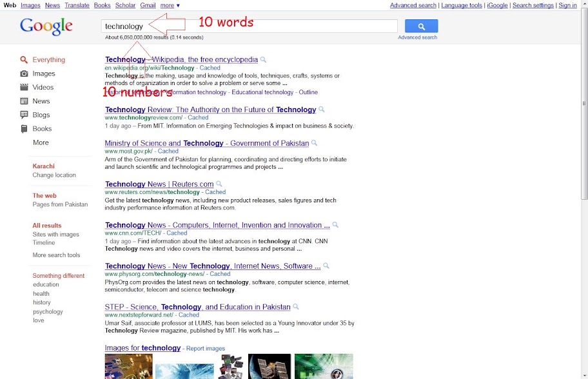Open News in the top navigation bar
The width and height of the screenshot is (588, 379).
[x=52, y=5]
